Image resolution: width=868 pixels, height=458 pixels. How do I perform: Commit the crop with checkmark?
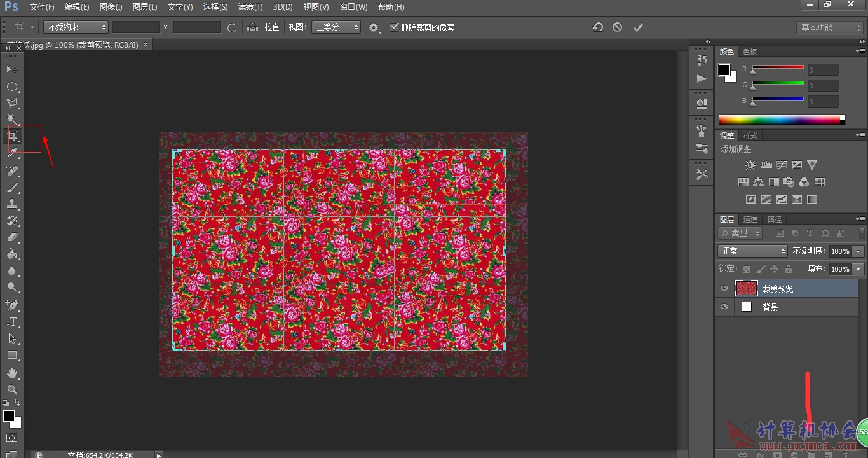click(639, 27)
